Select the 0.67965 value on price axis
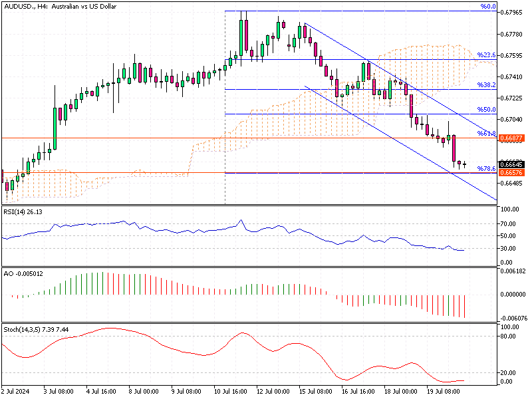The width and height of the screenshot is (532, 399). 510,12
